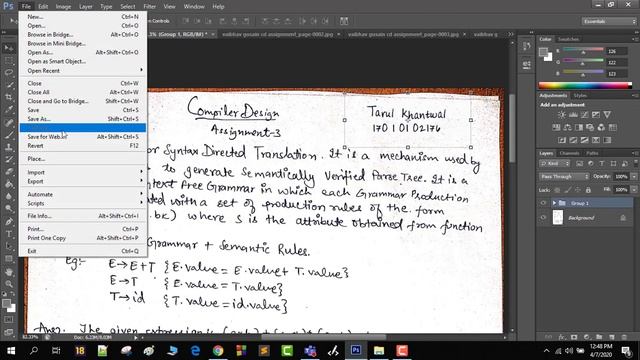The width and height of the screenshot is (640, 360).
Task: Show hidden document tabs overflow arrows
Action: pos(510,34)
